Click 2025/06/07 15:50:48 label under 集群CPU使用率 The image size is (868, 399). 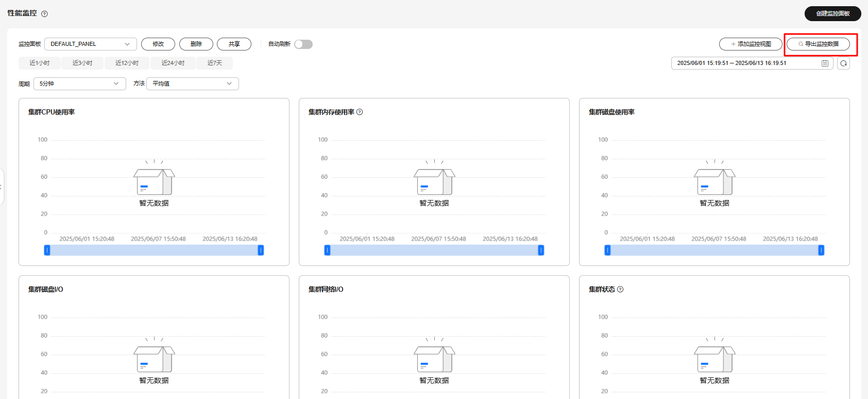pos(158,239)
